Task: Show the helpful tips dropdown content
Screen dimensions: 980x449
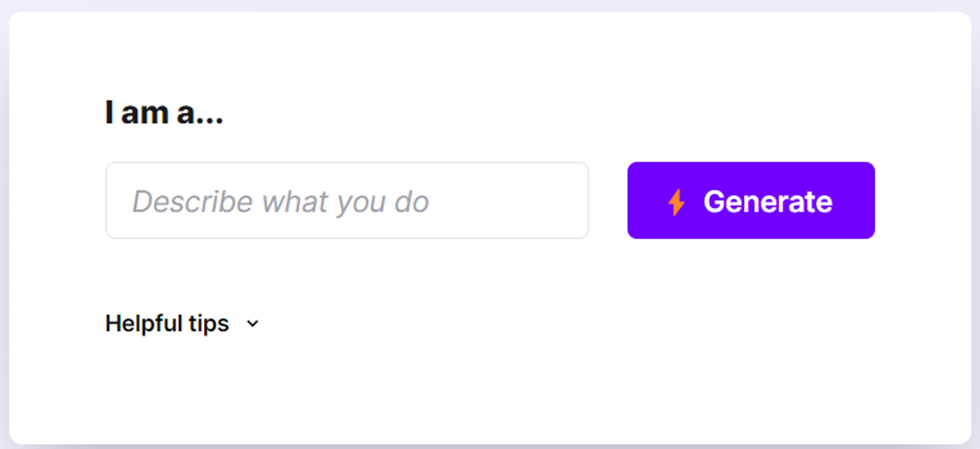Action: coord(182,324)
